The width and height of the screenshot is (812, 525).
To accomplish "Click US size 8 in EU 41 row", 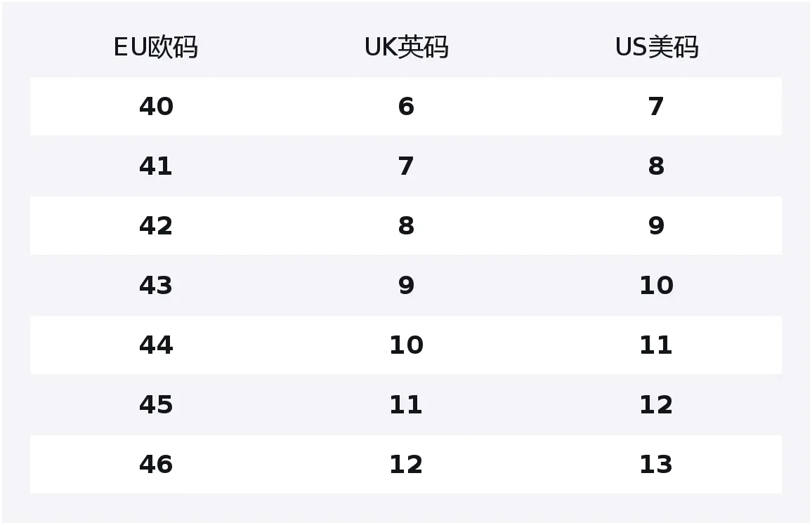I will 656,166.
